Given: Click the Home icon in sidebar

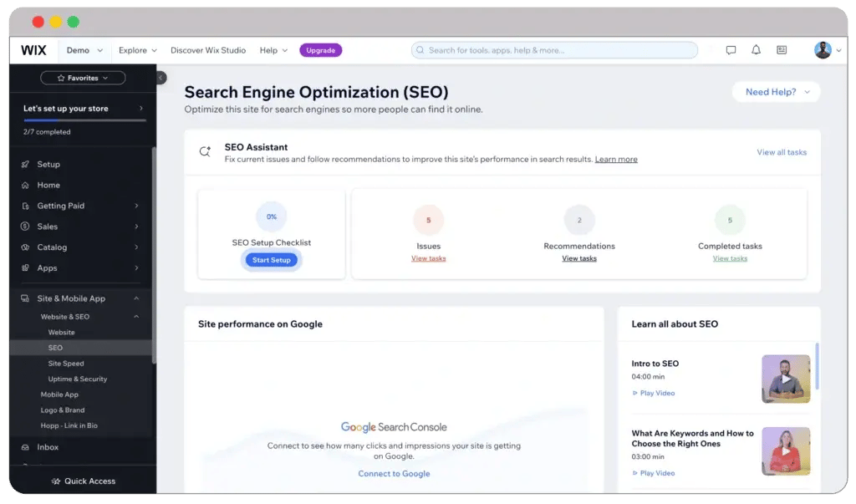Looking at the screenshot, I should (x=26, y=186).
